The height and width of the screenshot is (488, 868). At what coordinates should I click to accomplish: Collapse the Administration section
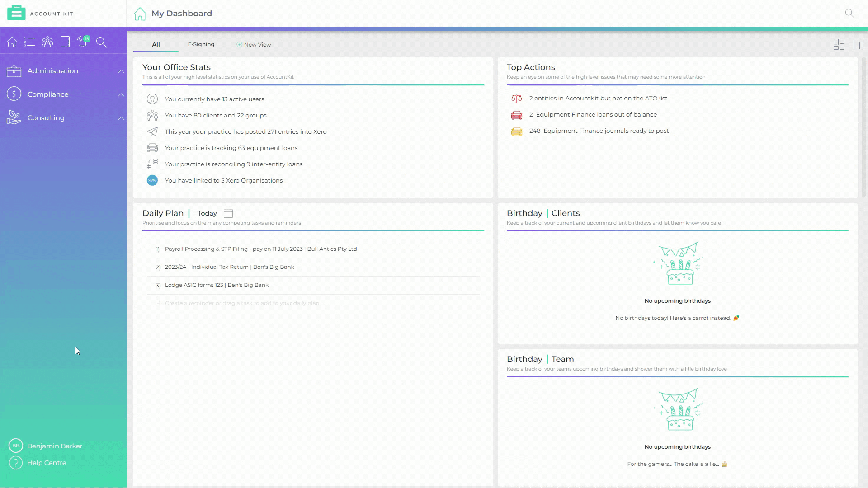pyautogui.click(x=121, y=71)
